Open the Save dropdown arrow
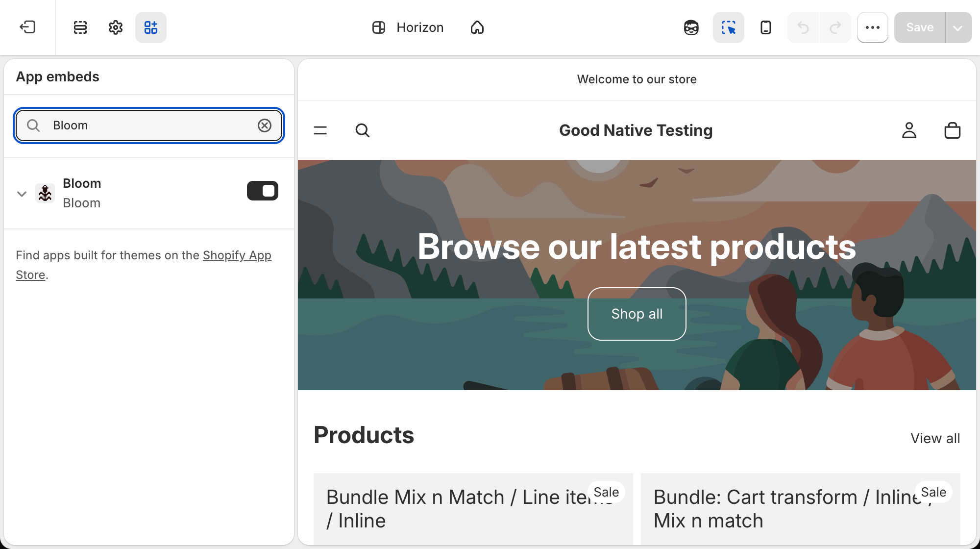Screen dimensions: 980x549 (958, 27)
